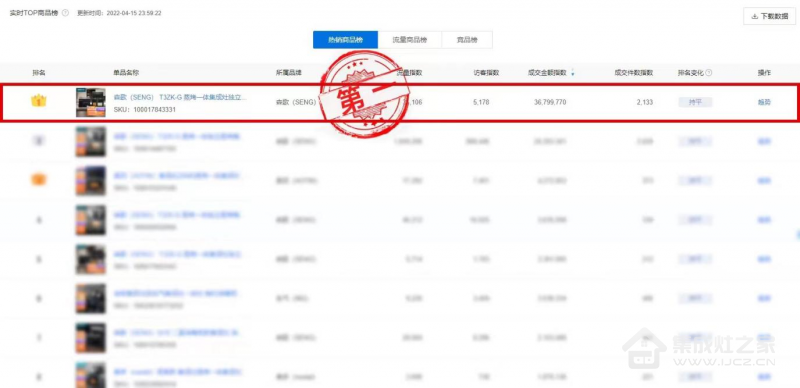
Task: Click the gold crown rank-1 icon
Action: tap(39, 101)
